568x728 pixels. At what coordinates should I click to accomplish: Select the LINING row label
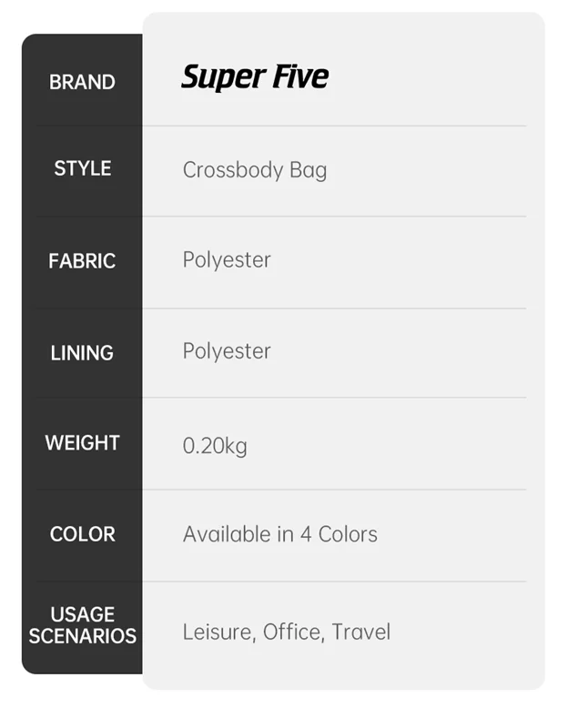coord(82,353)
